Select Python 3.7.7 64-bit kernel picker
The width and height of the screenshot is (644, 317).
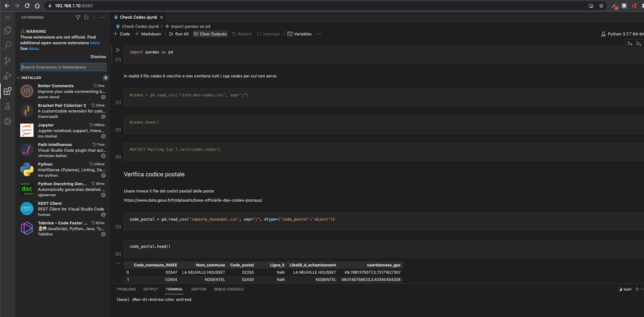point(622,34)
